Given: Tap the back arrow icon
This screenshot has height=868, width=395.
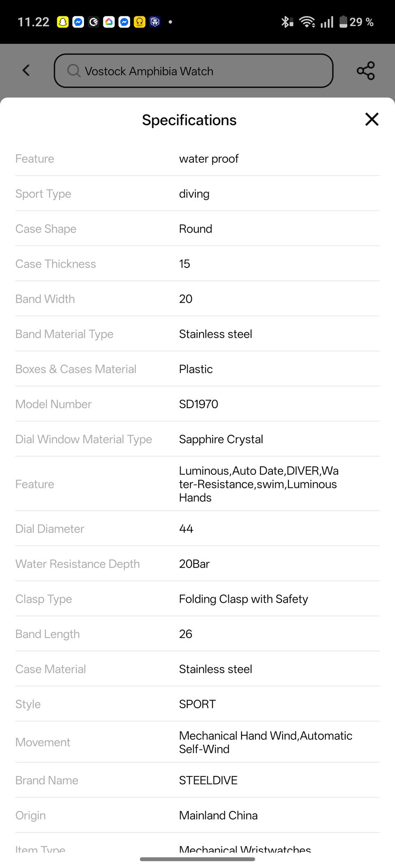Looking at the screenshot, I should point(26,71).
